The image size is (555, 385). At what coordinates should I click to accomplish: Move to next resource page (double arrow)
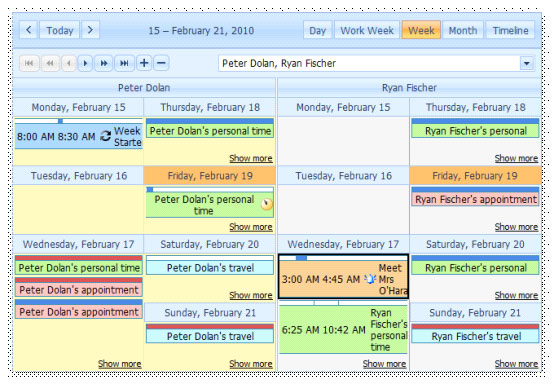tap(104, 63)
